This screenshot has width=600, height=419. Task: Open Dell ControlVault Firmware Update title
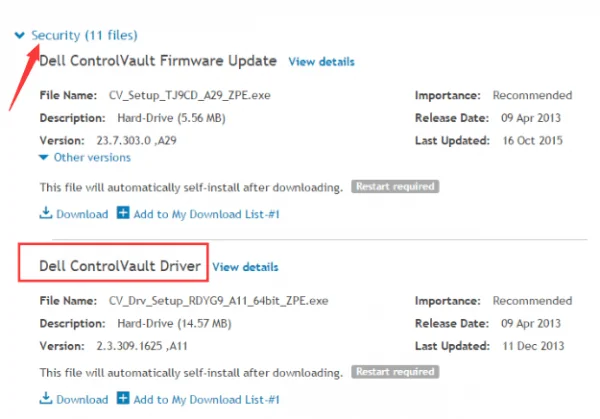click(158, 61)
